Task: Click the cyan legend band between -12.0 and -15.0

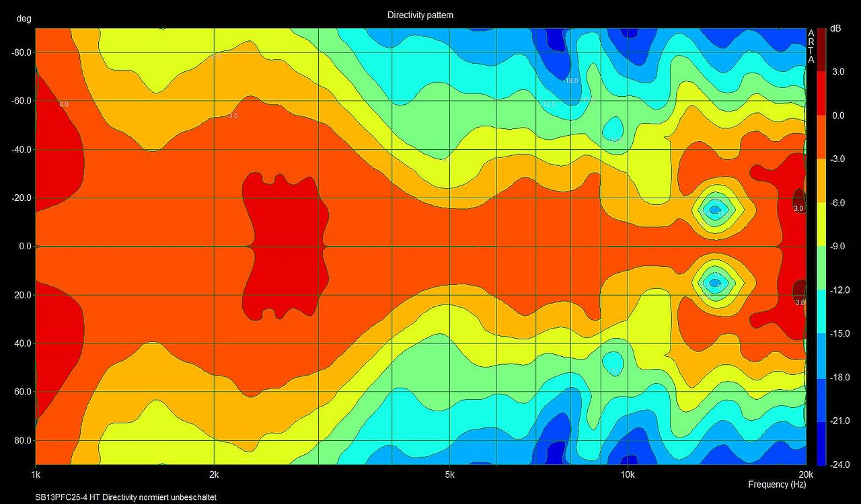Action: (821, 312)
